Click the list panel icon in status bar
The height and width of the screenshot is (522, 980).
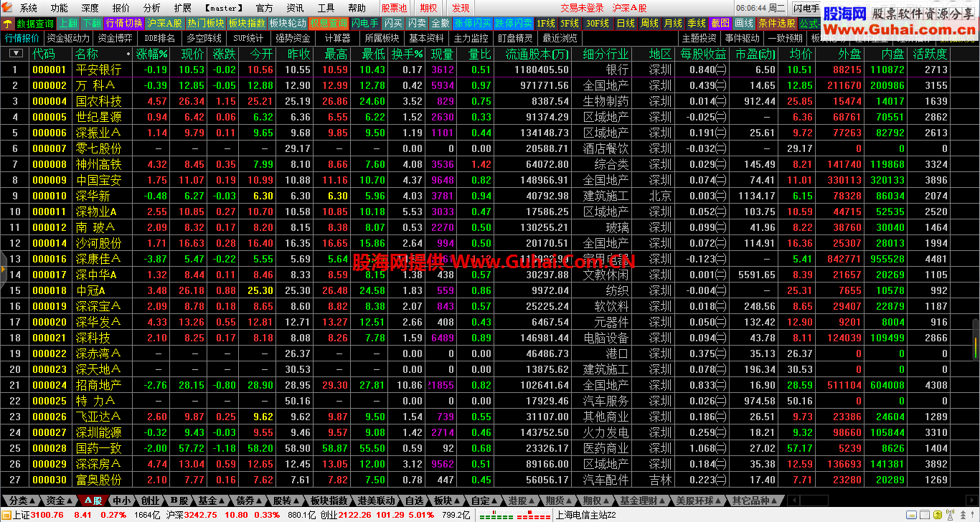(925, 515)
